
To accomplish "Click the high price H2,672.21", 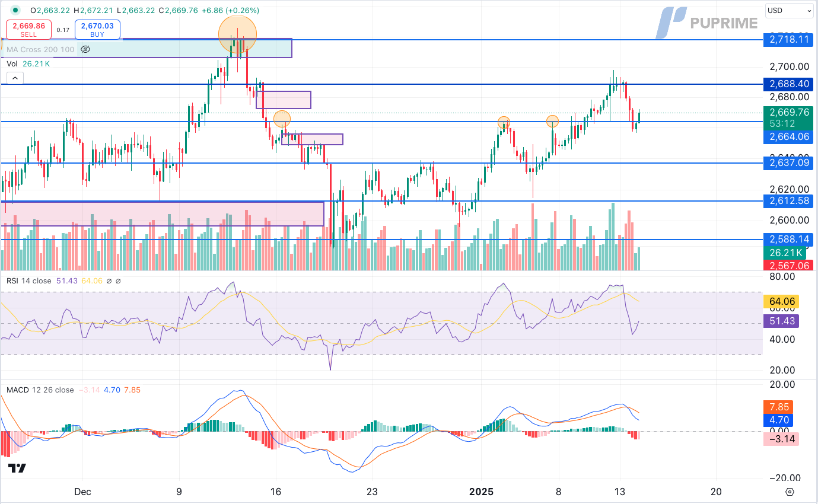I will point(94,10).
